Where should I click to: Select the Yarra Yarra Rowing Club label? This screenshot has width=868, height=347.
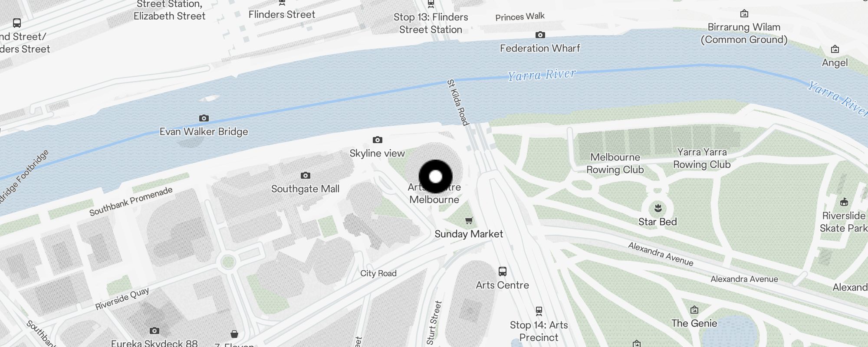[702, 158]
